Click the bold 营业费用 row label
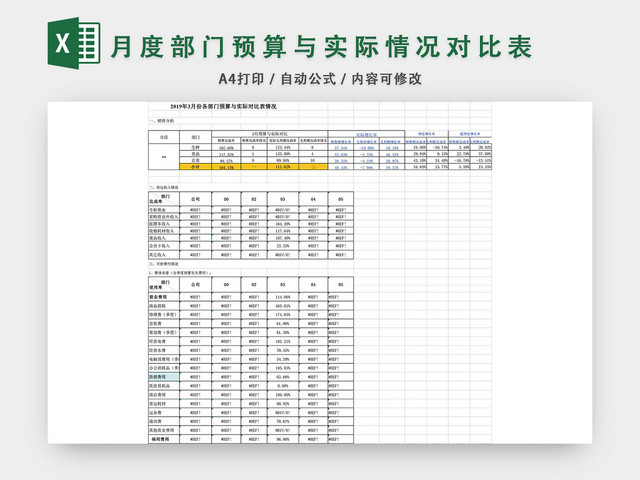640x480 pixels. click(164, 297)
